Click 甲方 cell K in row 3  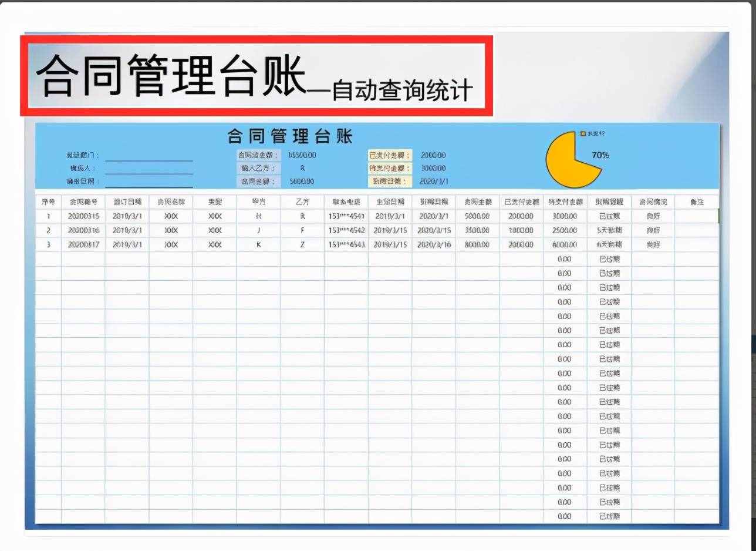(x=258, y=244)
